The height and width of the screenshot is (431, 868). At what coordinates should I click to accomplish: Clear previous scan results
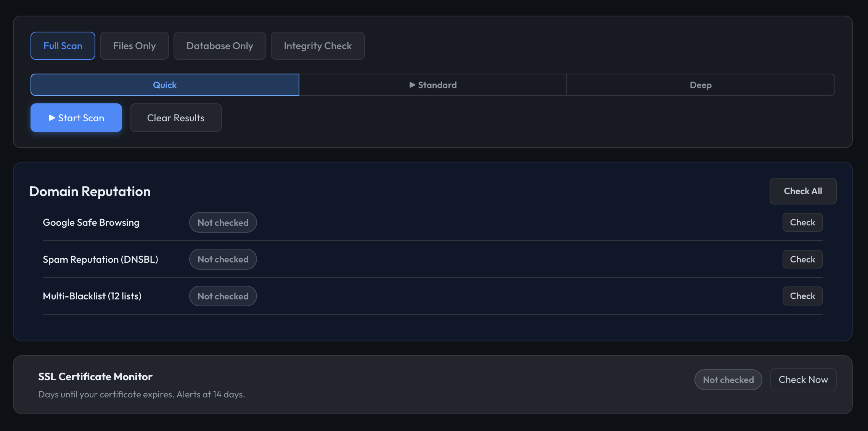175,118
